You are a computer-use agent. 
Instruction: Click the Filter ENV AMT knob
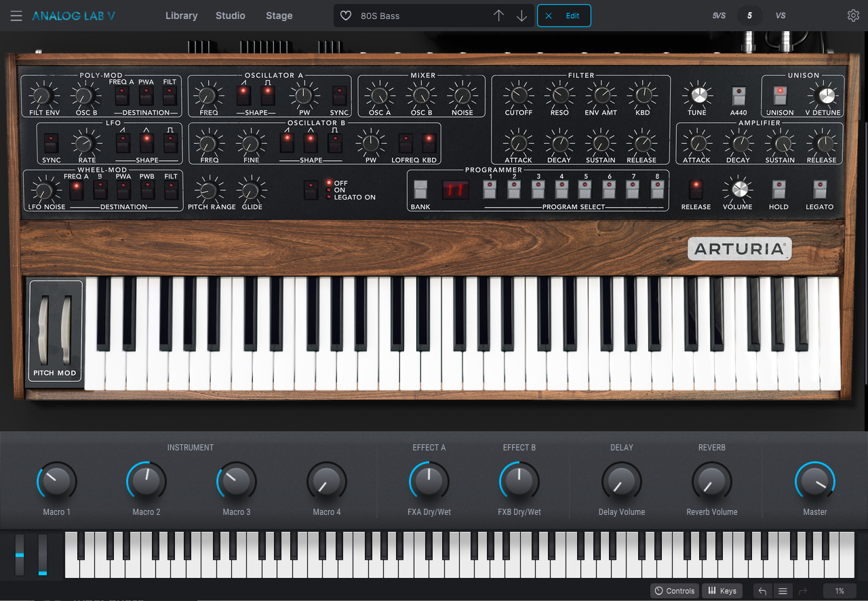coord(601,96)
